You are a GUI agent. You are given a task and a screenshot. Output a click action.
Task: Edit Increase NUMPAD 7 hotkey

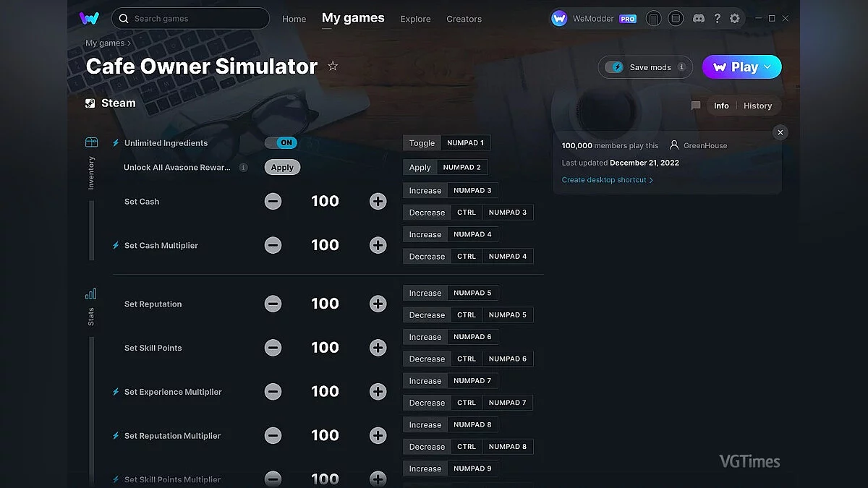tap(450, 381)
